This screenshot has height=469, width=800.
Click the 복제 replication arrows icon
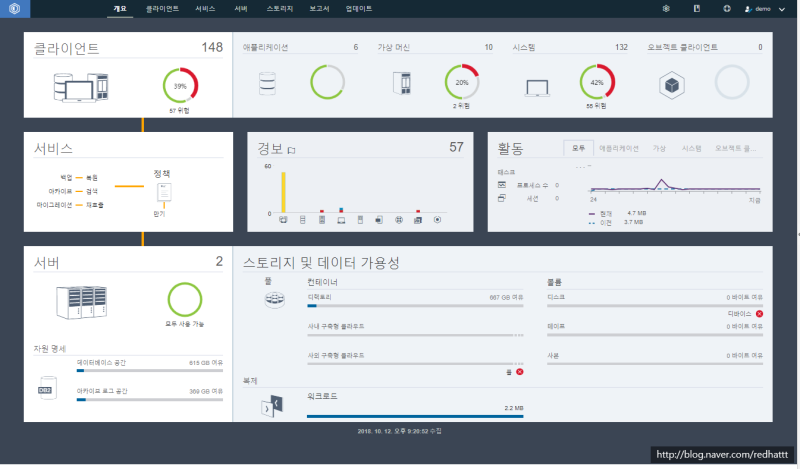point(272,406)
